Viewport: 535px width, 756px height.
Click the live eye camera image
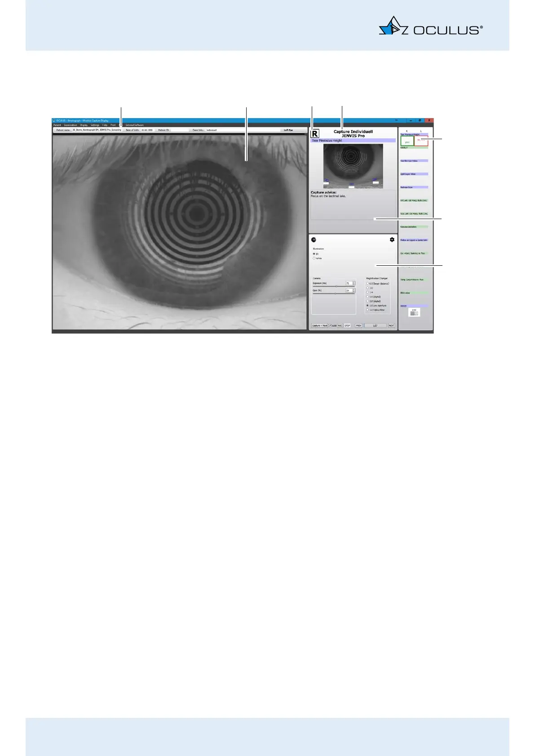pyautogui.click(x=180, y=233)
